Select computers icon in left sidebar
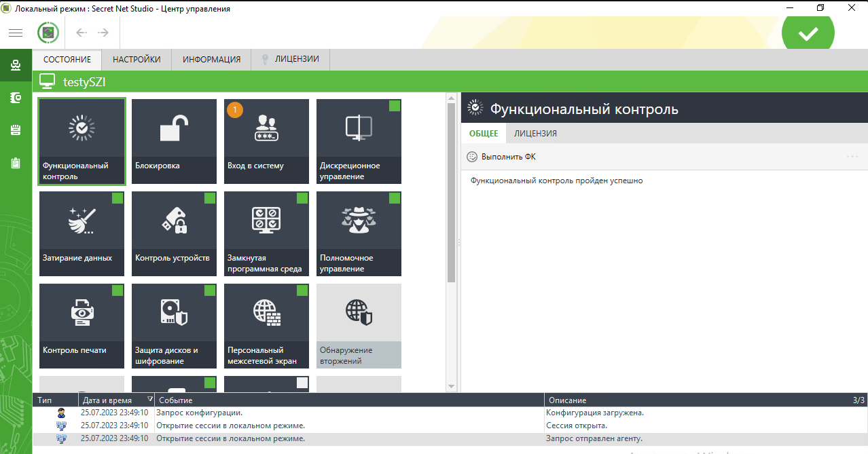 pyautogui.click(x=16, y=66)
